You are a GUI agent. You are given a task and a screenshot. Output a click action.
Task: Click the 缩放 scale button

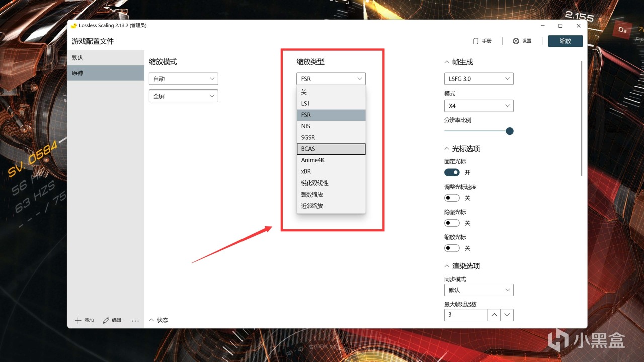pyautogui.click(x=566, y=41)
